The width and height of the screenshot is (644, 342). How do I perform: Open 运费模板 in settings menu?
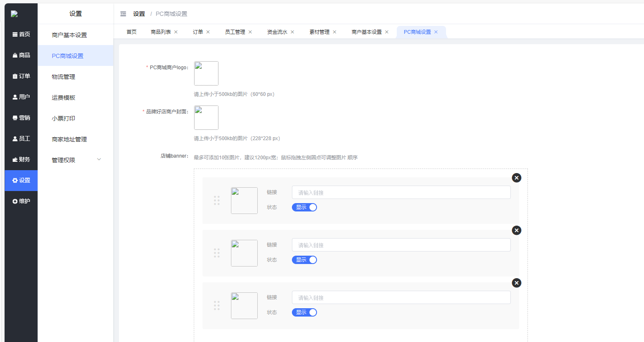pyautogui.click(x=76, y=98)
